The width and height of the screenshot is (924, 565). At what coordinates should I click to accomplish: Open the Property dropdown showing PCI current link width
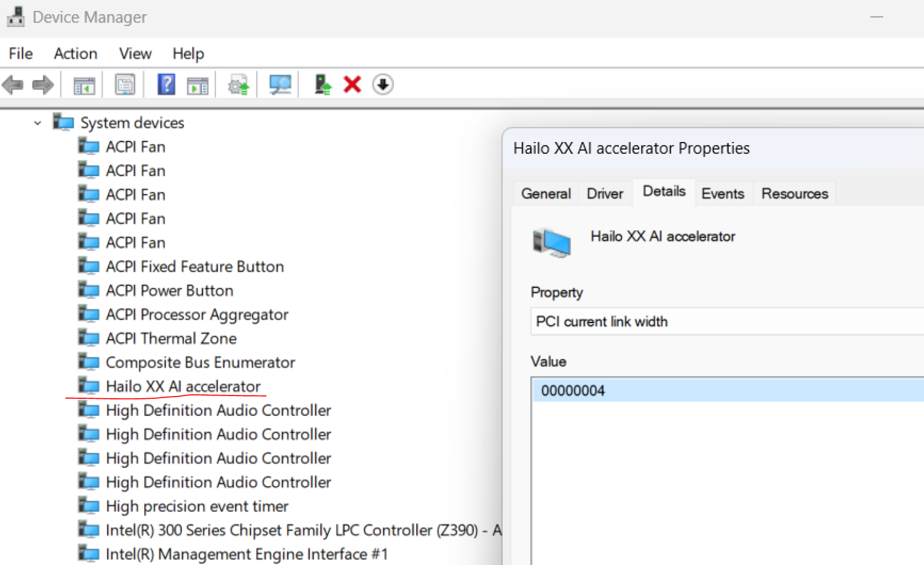(x=727, y=321)
